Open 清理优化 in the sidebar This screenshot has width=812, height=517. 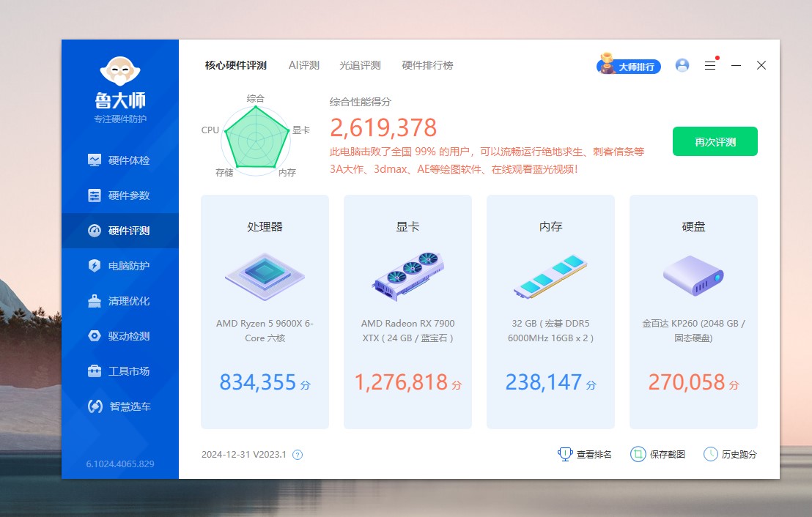tap(119, 301)
